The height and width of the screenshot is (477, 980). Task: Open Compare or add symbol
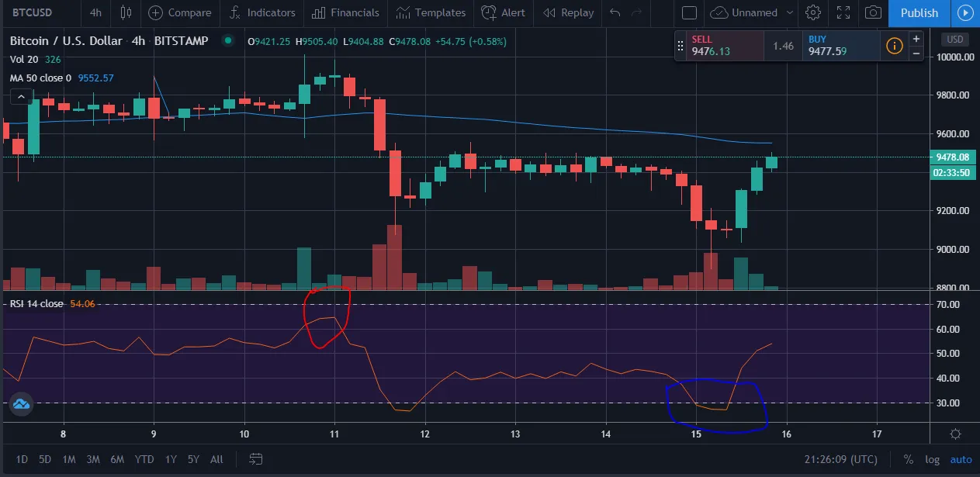point(179,12)
